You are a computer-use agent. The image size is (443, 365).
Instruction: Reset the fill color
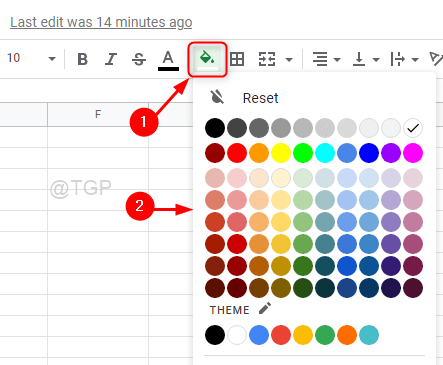[x=244, y=98]
